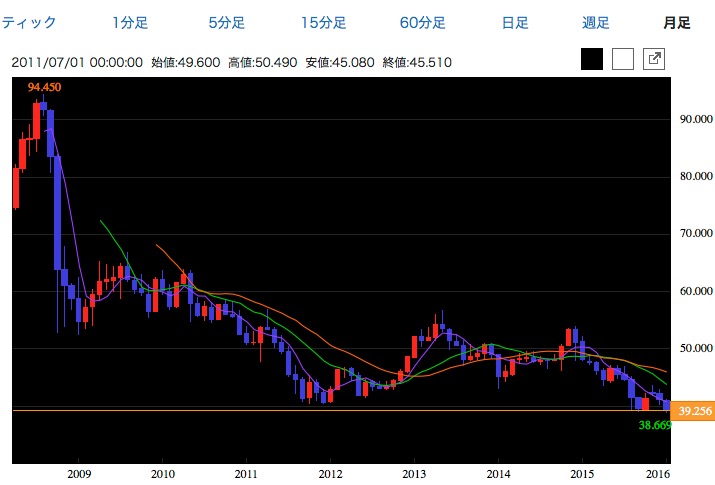
Task: Click the 2010 year axis label
Action: [x=163, y=475]
